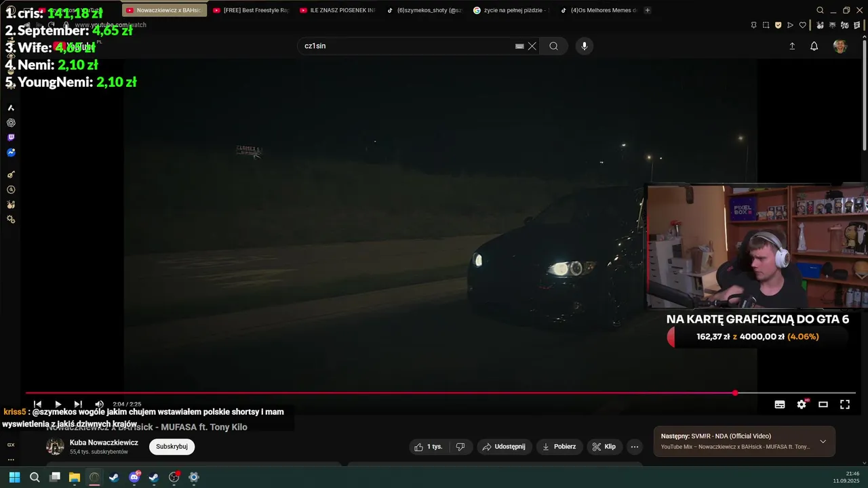868x488 pixels.
Task: Click the heart bookmark icon in address bar
Action: click(802, 25)
